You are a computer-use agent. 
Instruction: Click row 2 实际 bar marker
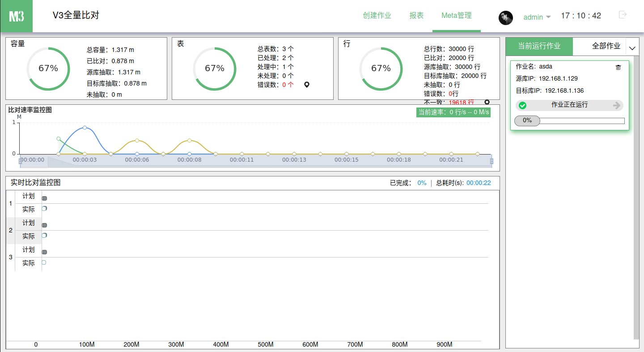[44, 236]
